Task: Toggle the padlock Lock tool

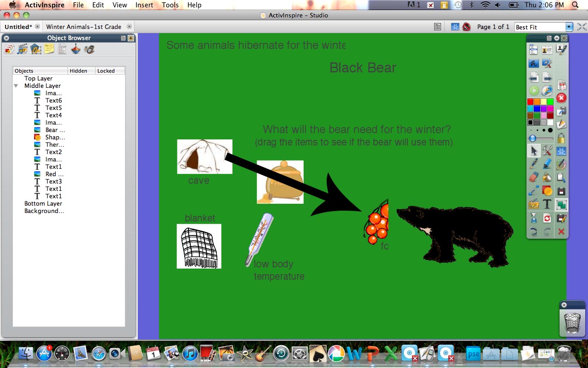Action: pyautogui.click(x=561, y=137)
